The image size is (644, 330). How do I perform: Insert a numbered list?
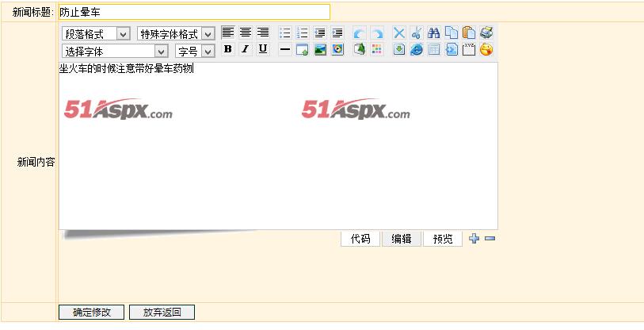303,33
